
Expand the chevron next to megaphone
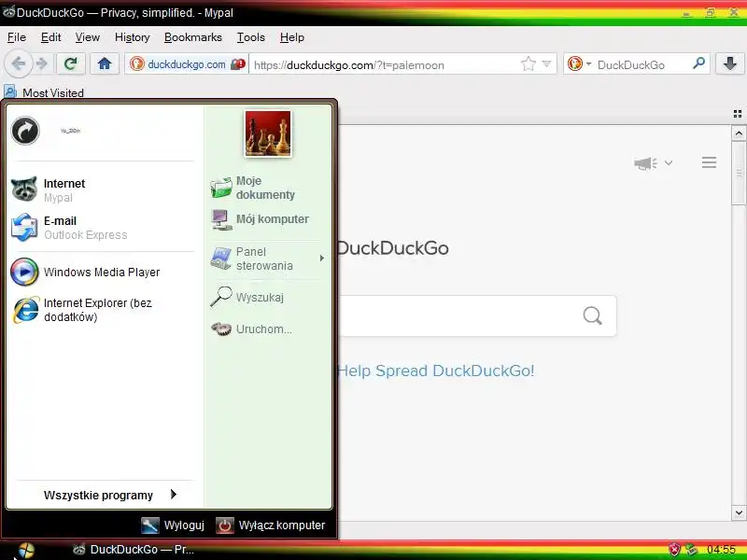[669, 162]
